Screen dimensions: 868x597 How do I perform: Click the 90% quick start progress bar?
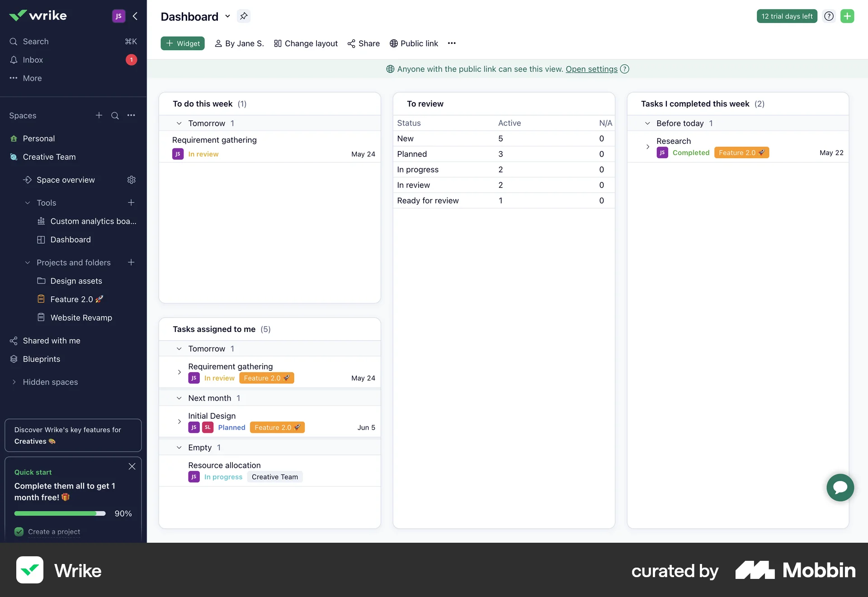[x=59, y=513]
